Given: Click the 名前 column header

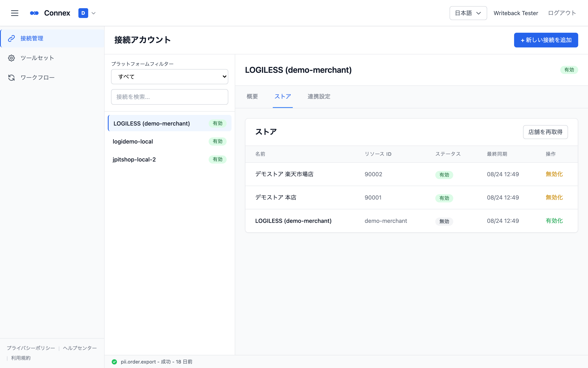Looking at the screenshot, I should click(260, 154).
